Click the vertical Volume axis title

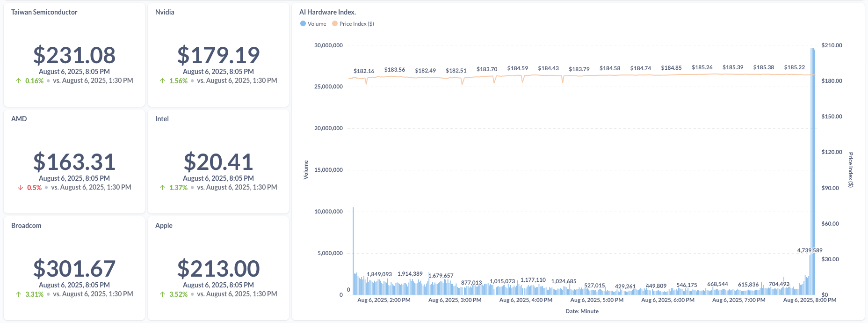pyautogui.click(x=306, y=170)
